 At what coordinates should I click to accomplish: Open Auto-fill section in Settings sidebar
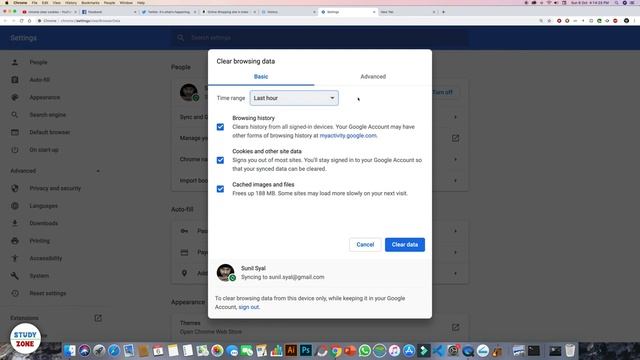click(40, 80)
